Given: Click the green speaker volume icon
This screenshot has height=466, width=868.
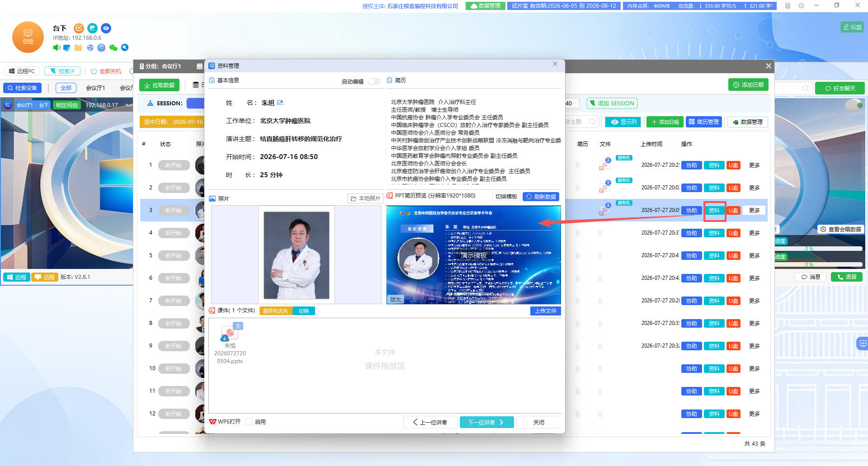Looking at the screenshot, I should (x=57, y=47).
